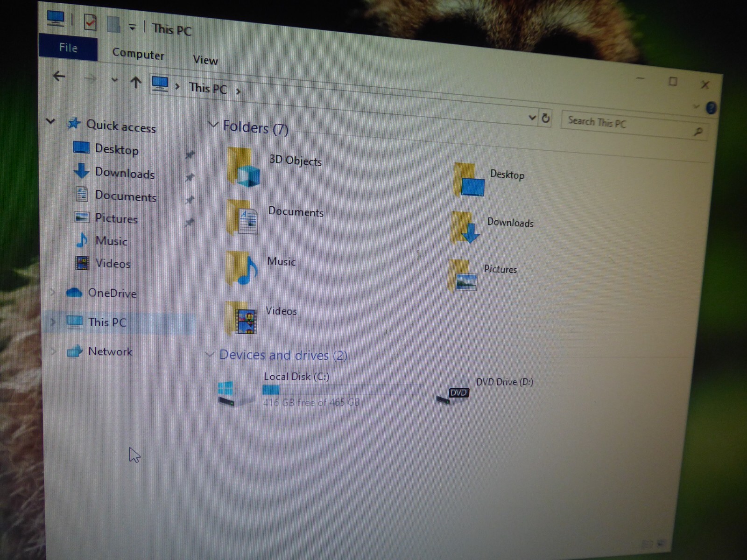Go up one level with up arrow
This screenshot has width=747, height=560.
pyautogui.click(x=136, y=83)
